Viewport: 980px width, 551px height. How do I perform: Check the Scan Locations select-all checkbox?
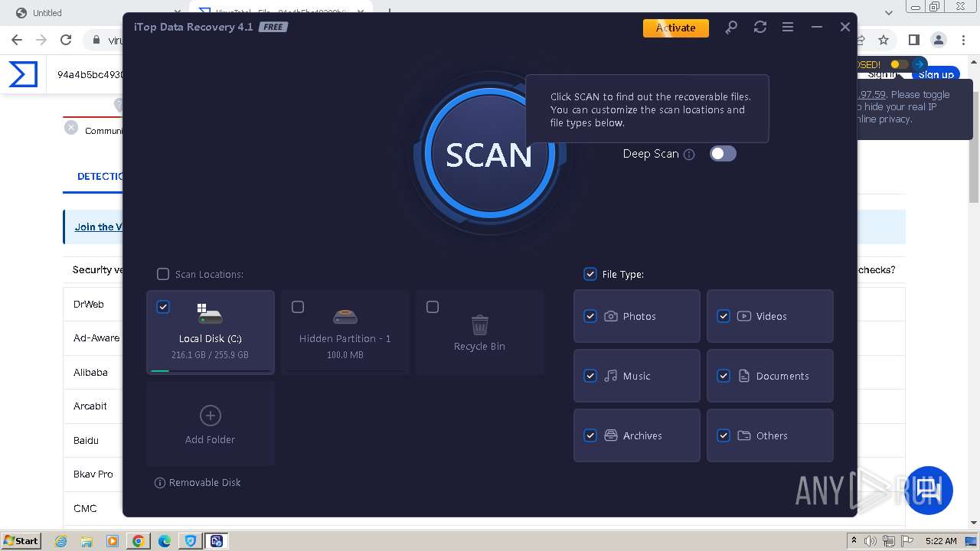pos(163,274)
